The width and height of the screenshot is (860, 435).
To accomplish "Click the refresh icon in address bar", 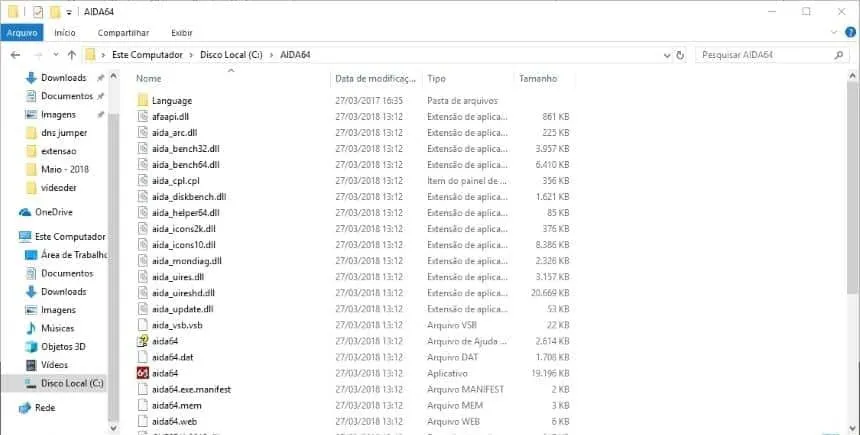I will (681, 55).
